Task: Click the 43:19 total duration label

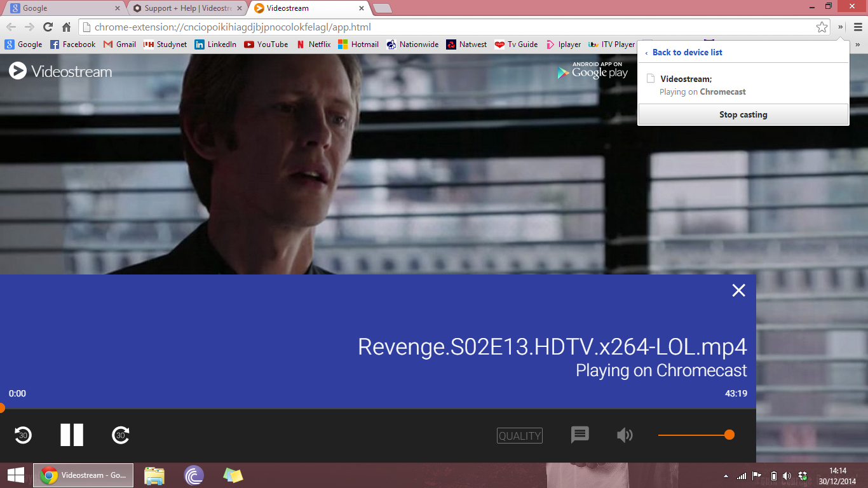Action: point(736,393)
